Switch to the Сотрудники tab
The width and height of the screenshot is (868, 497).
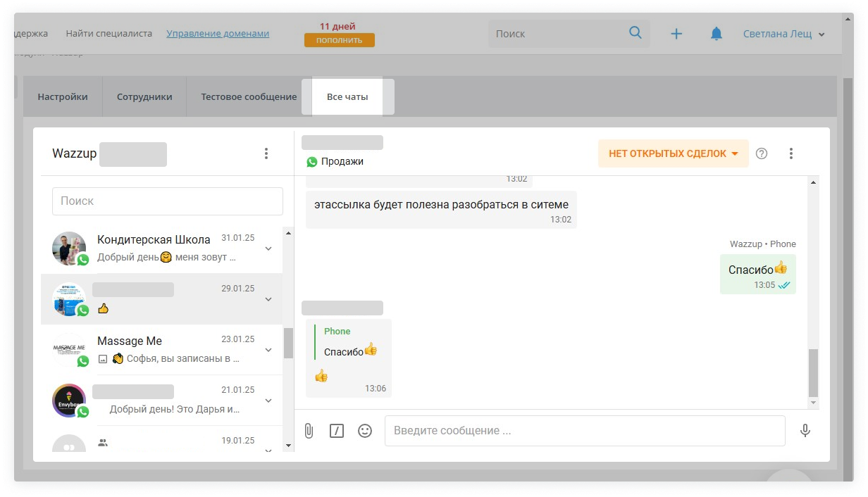point(144,97)
